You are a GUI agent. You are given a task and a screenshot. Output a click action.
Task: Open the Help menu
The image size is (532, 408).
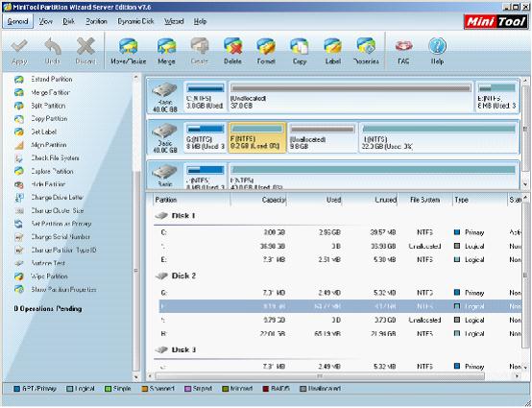(x=200, y=21)
